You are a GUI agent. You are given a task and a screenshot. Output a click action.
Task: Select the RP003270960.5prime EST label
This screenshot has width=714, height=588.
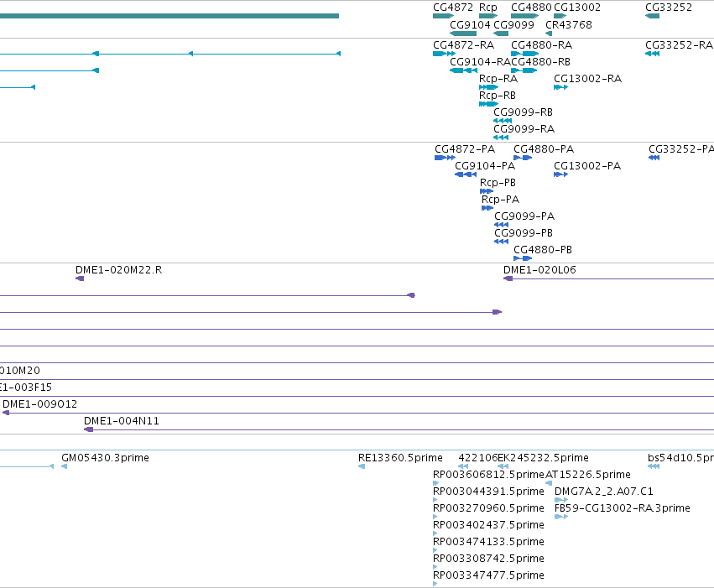click(x=488, y=509)
